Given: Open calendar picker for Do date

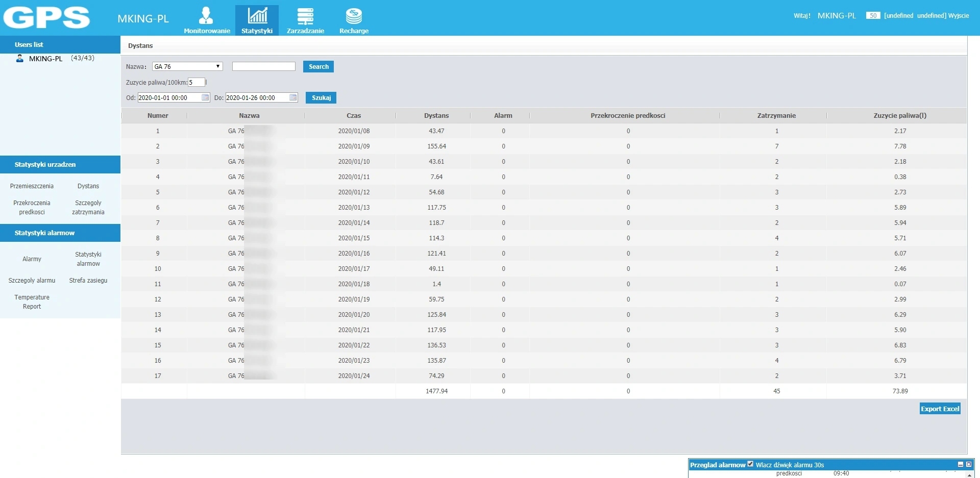Looking at the screenshot, I should point(293,97).
